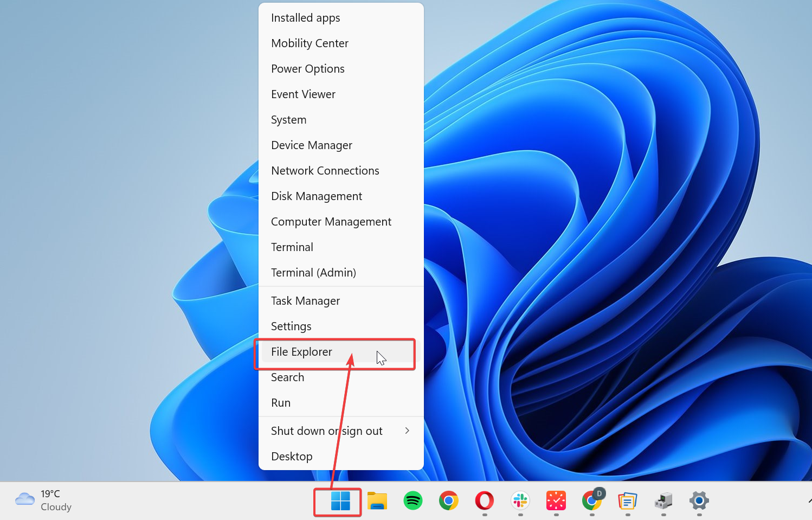Click the Windows Start button
Viewport: 812px width, 520px height.
(340, 501)
